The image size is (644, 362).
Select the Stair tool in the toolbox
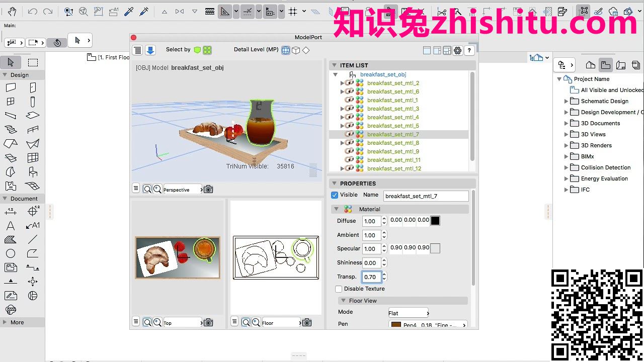point(11,130)
